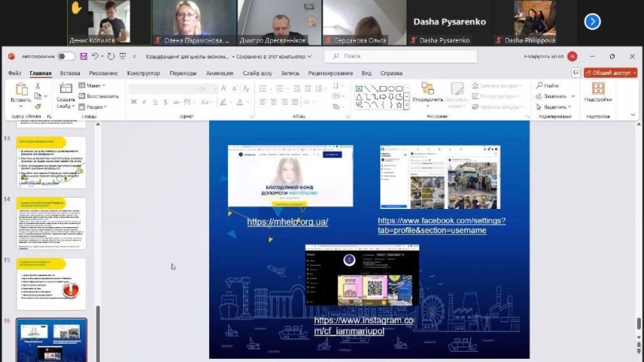Click the font color A swatch
The image size is (644, 362).
click(x=240, y=102)
